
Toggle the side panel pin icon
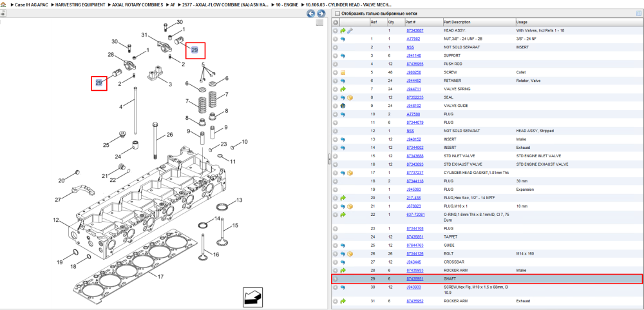tap(3, 14)
